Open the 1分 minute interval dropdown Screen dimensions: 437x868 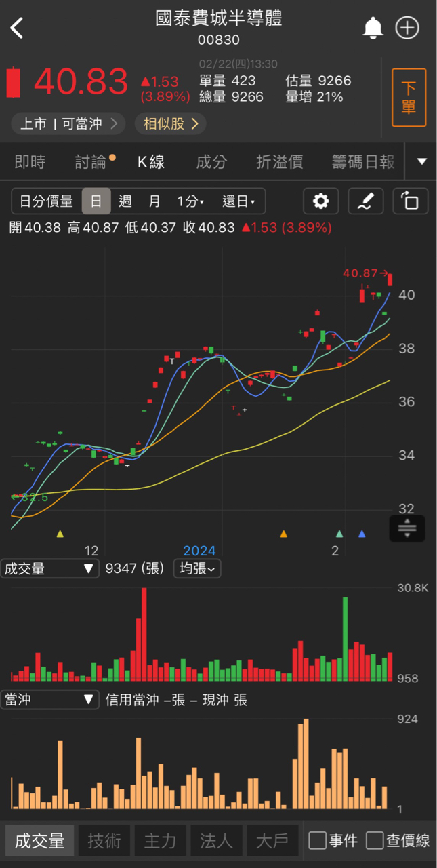(190, 201)
